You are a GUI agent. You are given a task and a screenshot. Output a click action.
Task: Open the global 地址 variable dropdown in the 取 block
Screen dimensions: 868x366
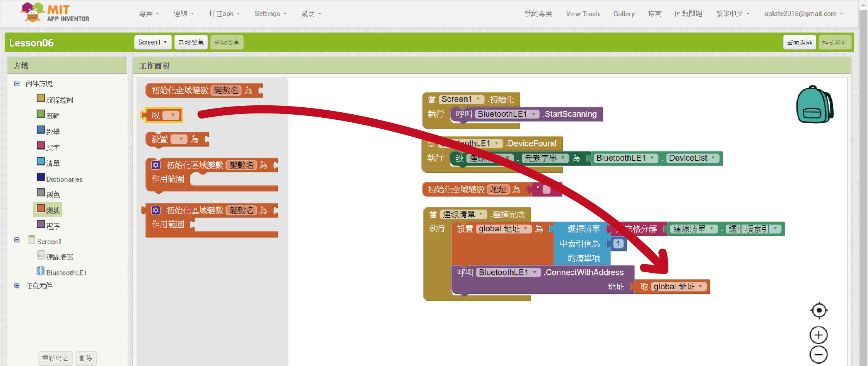700,287
